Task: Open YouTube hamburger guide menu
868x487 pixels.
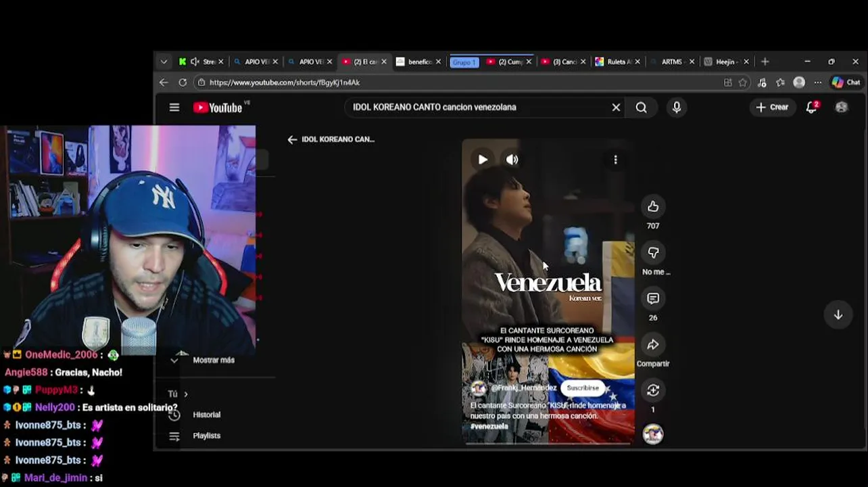Action: [174, 108]
